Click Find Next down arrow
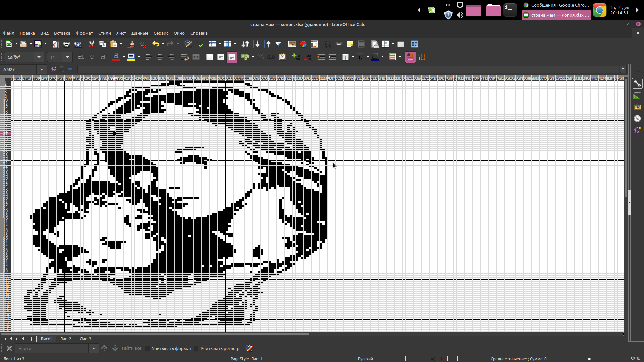 tap(115, 348)
